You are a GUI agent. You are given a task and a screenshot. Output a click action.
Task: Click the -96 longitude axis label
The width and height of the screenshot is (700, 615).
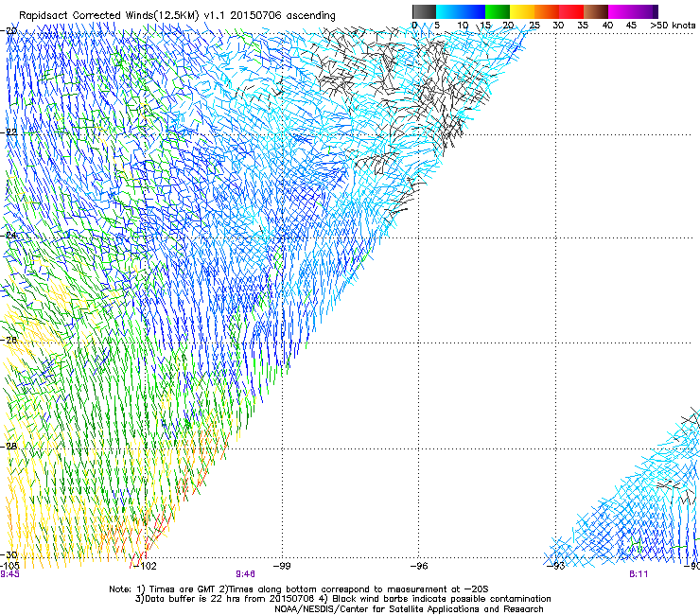click(x=419, y=566)
